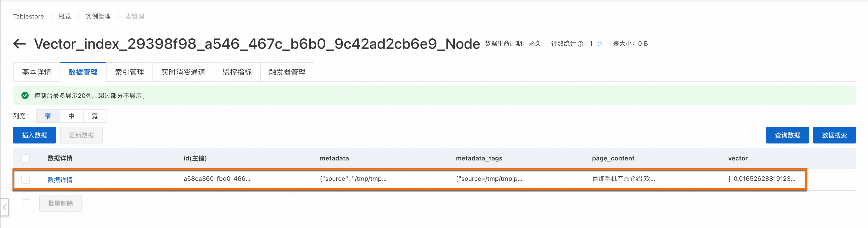Click the 插入数据 button

tap(34, 135)
